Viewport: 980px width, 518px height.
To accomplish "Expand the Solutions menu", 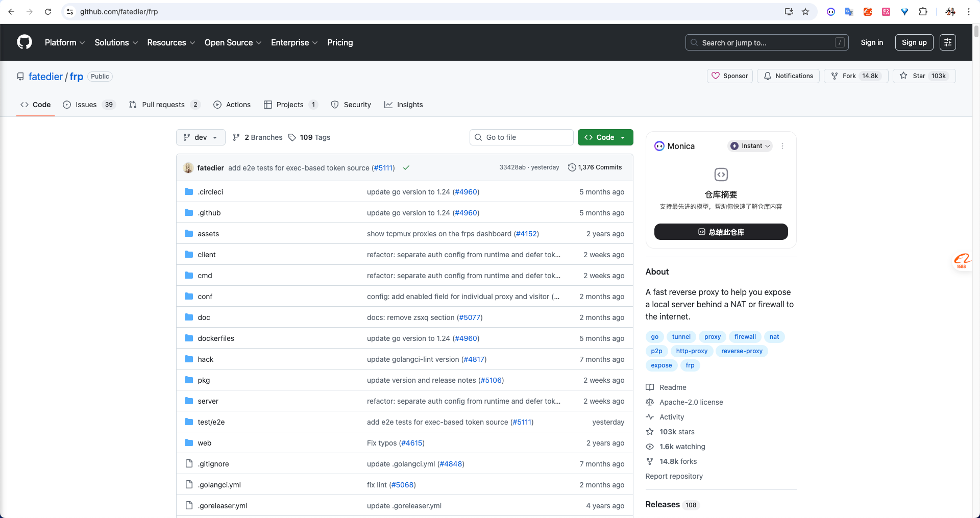I will click(116, 42).
